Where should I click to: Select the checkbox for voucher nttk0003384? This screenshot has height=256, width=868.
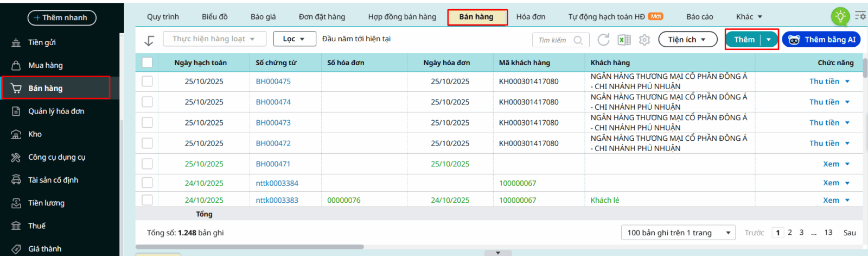point(147,183)
